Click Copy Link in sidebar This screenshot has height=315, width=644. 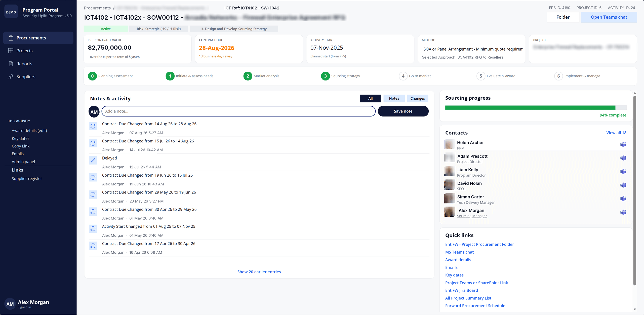coord(20,146)
